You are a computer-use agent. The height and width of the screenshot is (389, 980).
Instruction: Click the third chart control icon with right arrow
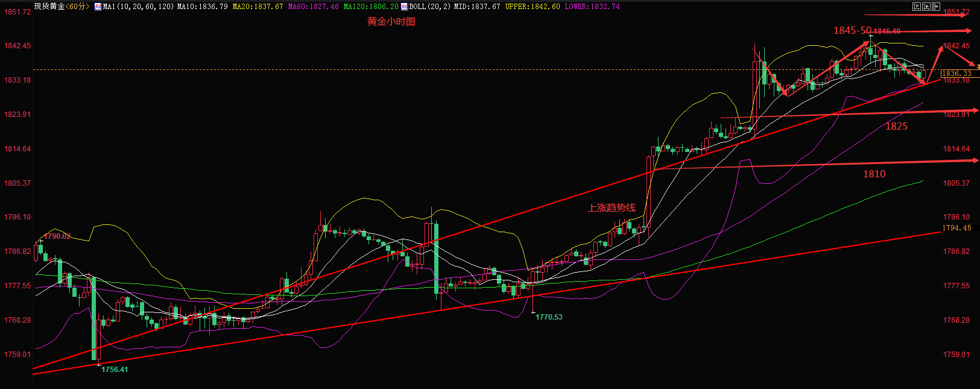(936, 7)
